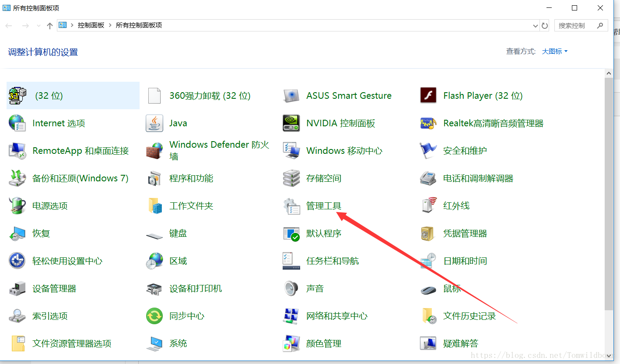Click the 红外线 icon
Image resolution: width=620 pixels, height=364 pixels.
428,206
